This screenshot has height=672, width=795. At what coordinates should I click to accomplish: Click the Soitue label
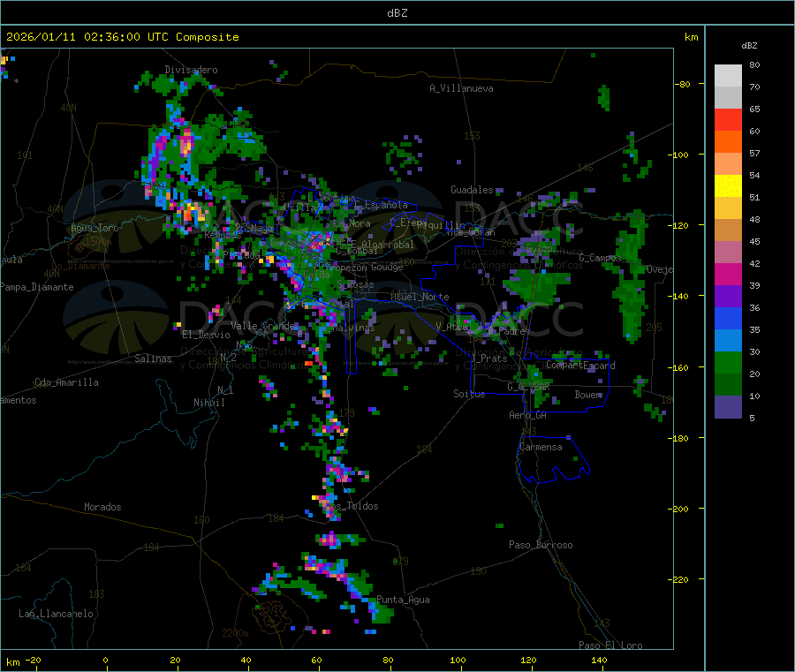469,394
